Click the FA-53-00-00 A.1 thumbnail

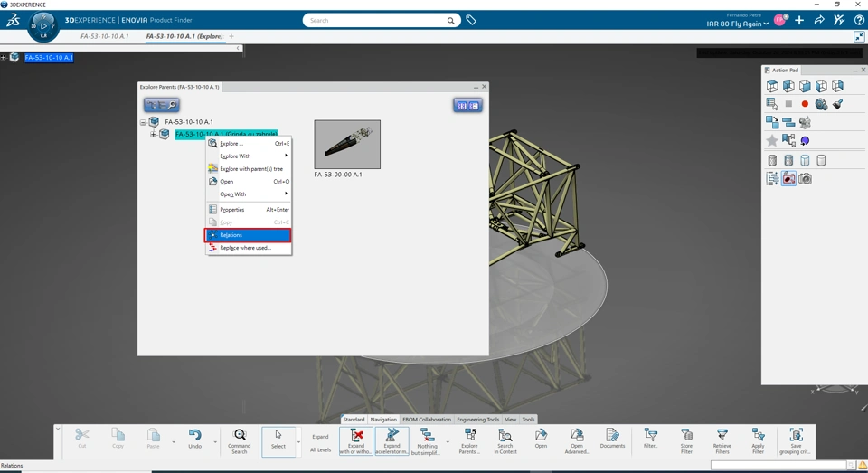347,145
